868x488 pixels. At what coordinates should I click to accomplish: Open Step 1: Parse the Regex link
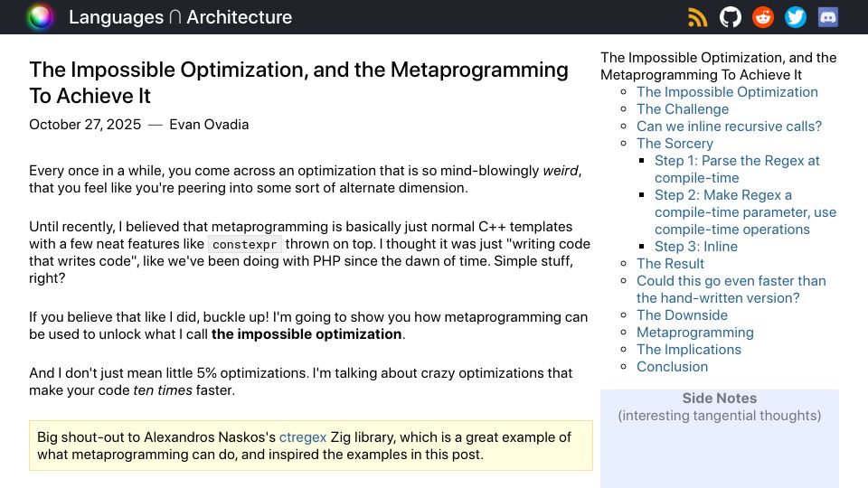pos(737,169)
